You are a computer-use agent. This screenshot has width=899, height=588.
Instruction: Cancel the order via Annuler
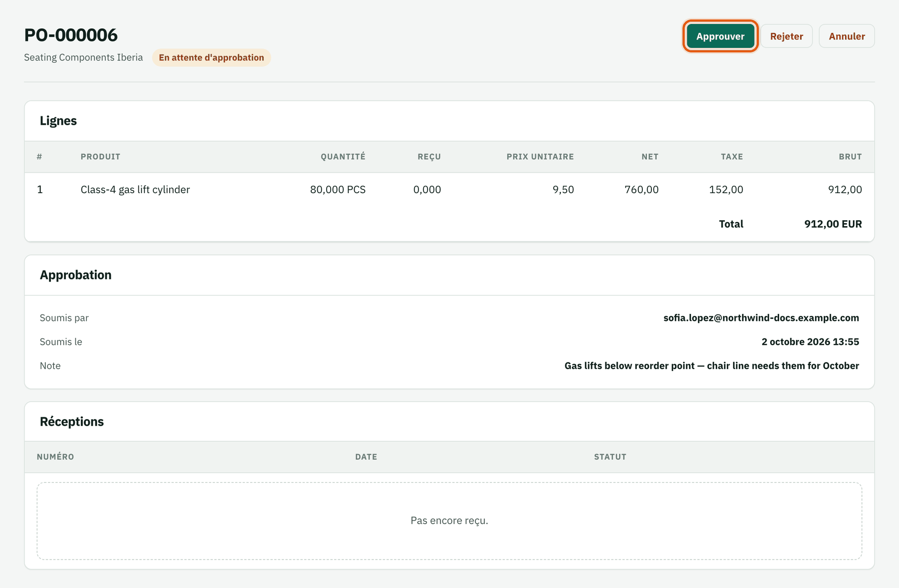(847, 36)
